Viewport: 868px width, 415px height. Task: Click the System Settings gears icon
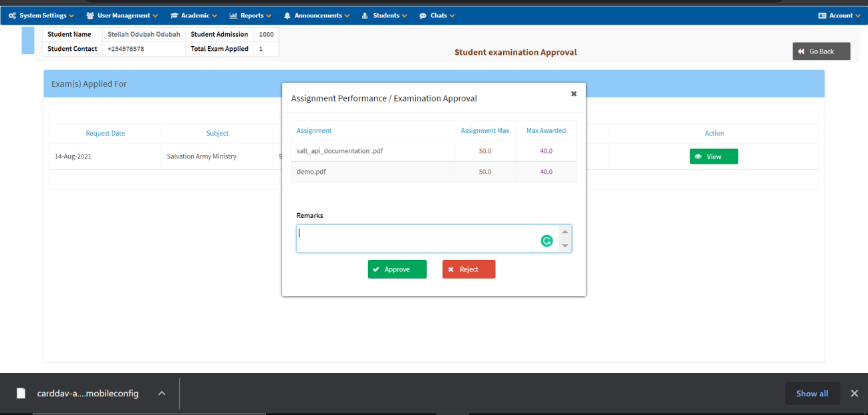click(x=13, y=15)
